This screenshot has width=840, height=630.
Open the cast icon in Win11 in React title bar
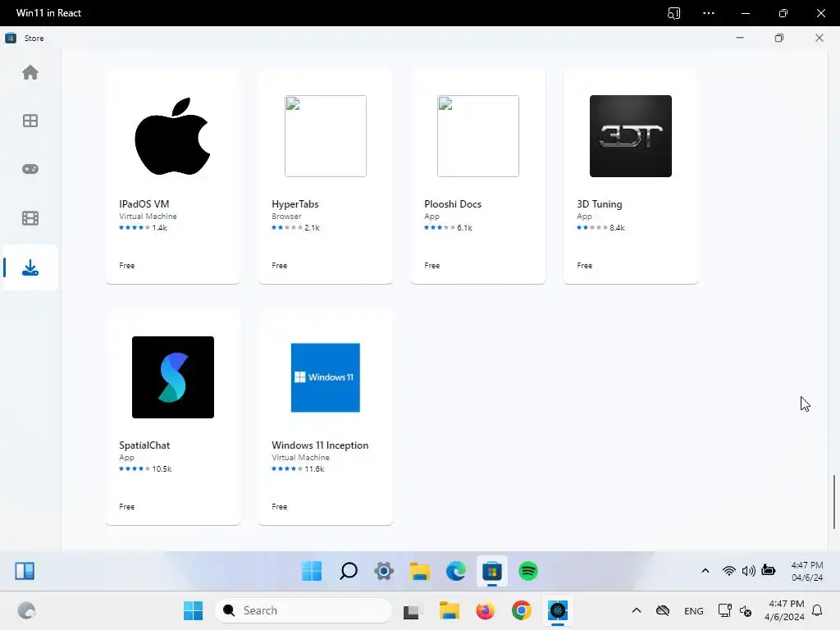(674, 13)
